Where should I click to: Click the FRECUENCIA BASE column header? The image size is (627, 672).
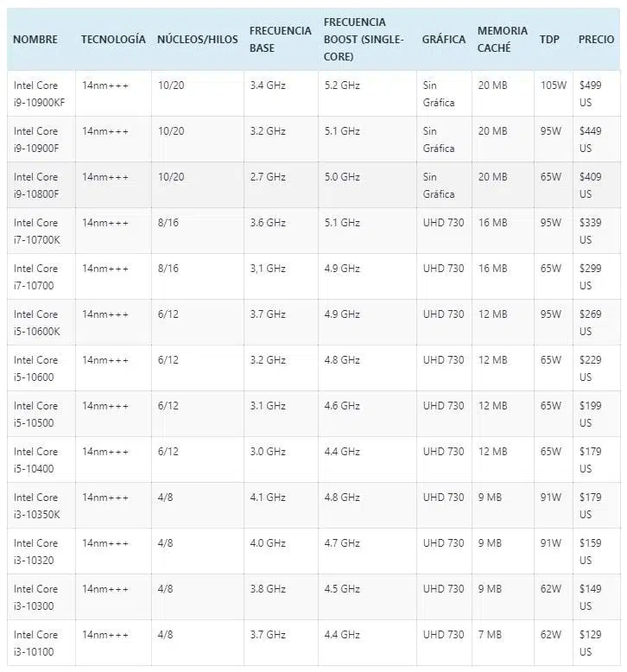tap(281, 40)
